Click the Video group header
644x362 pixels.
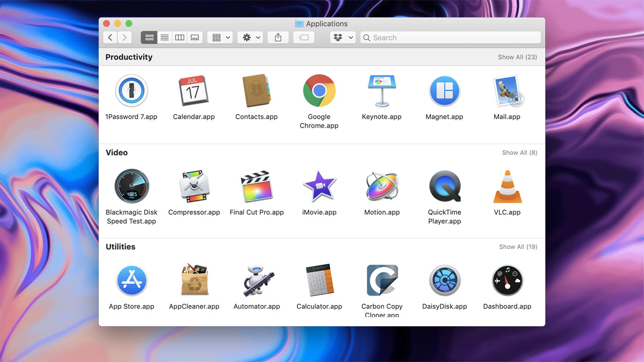117,153
